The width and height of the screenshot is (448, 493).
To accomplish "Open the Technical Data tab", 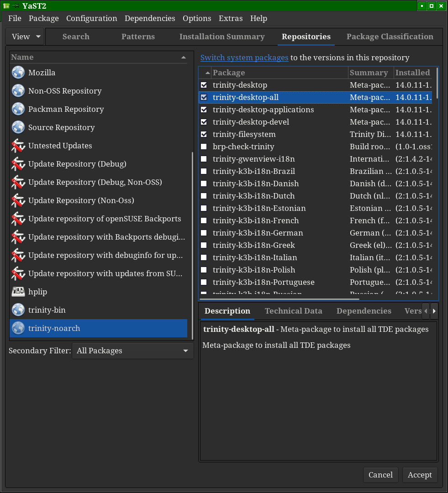I will click(294, 311).
